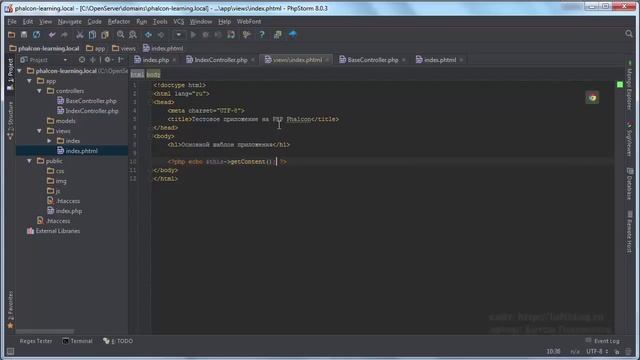Close the index.php editor tab
The height and width of the screenshot is (360, 640).
click(x=174, y=60)
